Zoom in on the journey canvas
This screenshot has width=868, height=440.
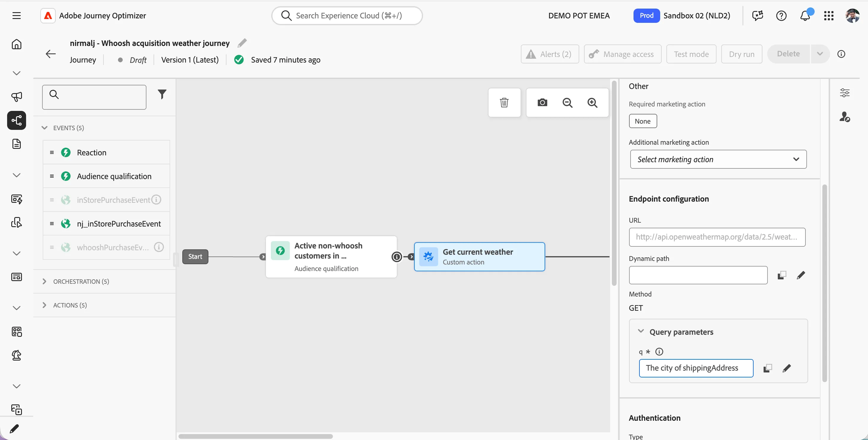(x=592, y=102)
